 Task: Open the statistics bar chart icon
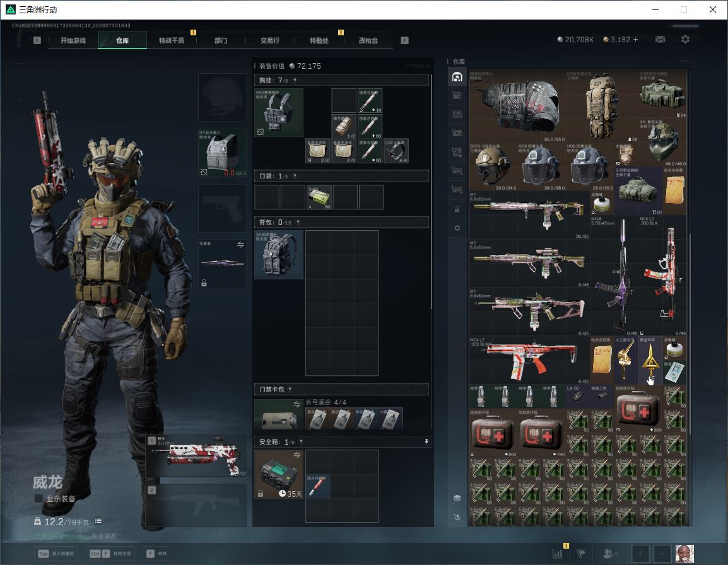(557, 554)
